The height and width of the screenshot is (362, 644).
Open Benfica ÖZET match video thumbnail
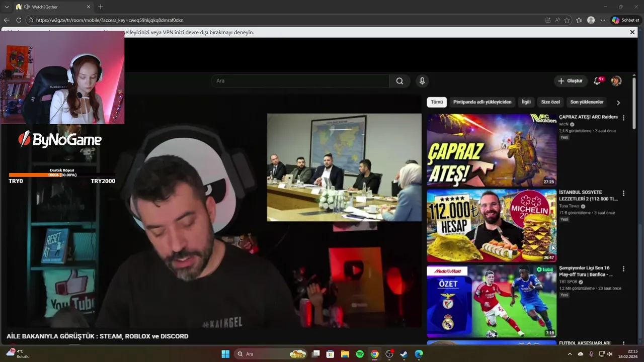coord(492,301)
